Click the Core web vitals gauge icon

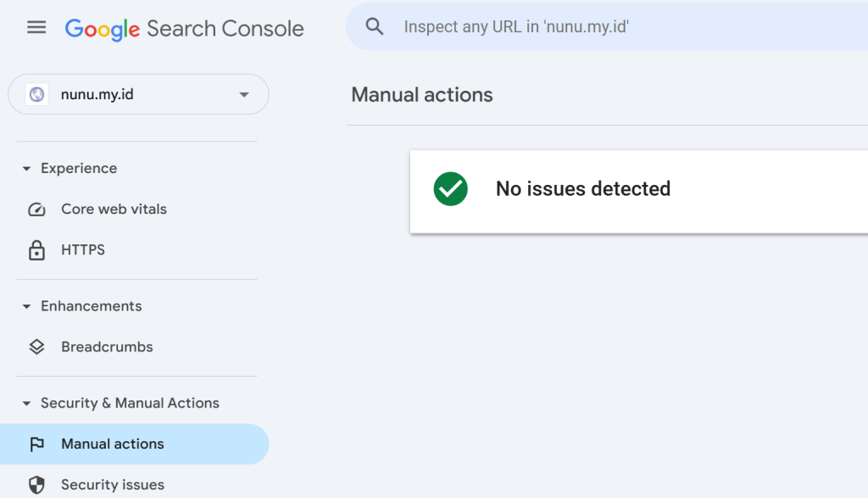[x=36, y=210]
